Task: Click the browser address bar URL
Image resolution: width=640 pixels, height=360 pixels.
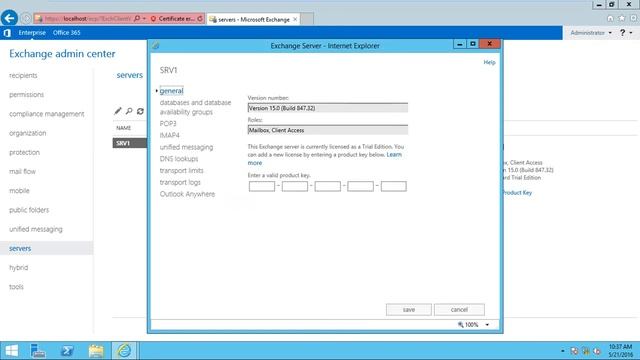Action: [88, 18]
